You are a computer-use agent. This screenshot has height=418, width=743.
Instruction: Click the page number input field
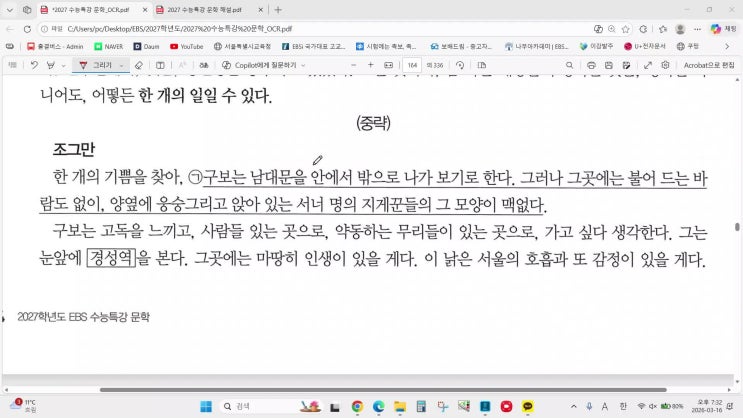412,65
